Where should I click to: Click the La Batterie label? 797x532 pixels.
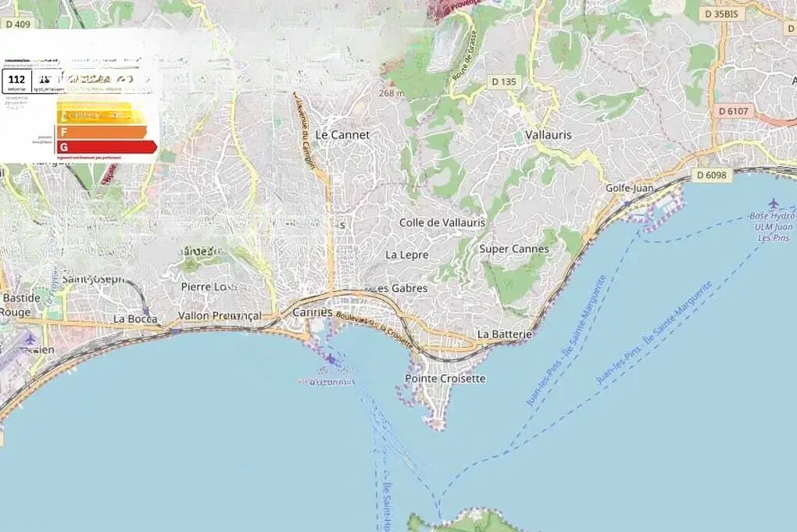504,334
